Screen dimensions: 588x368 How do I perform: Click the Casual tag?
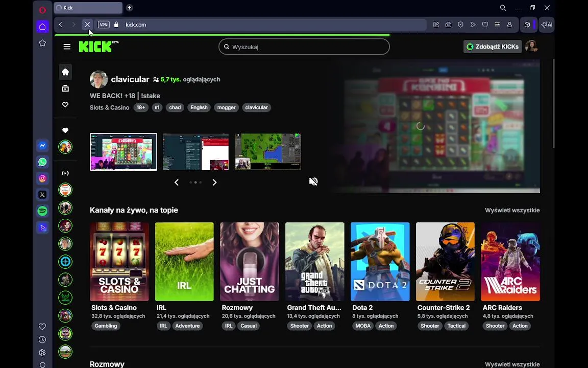(x=248, y=326)
